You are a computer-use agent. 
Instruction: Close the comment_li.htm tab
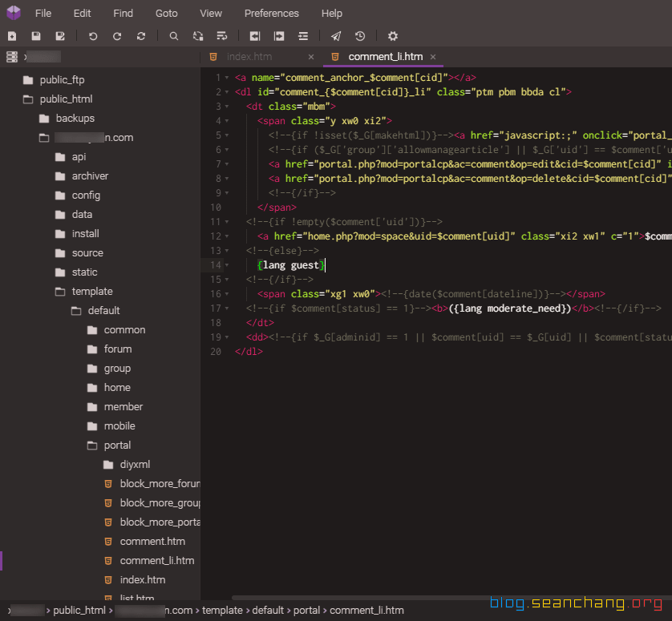tap(433, 57)
